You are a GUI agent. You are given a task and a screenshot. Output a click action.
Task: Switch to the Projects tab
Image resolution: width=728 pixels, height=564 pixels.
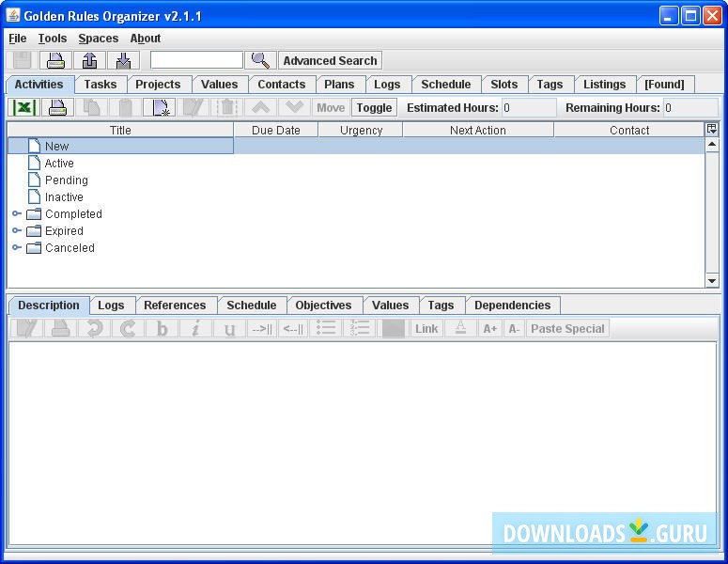[158, 85]
